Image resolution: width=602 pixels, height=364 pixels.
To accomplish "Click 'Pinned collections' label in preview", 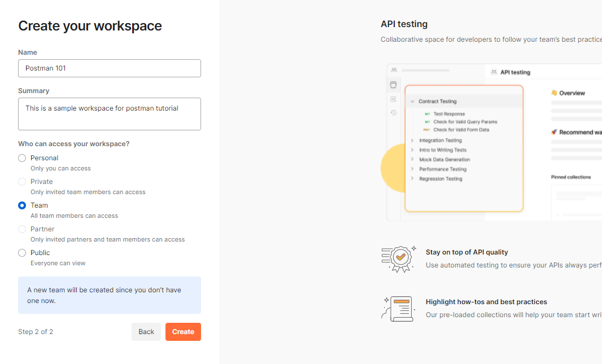I will 571,177.
